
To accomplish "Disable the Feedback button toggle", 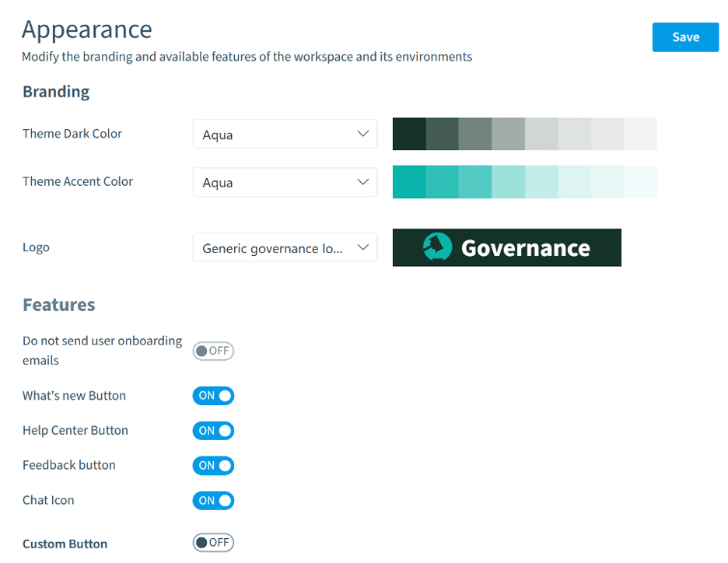I will pos(213,465).
